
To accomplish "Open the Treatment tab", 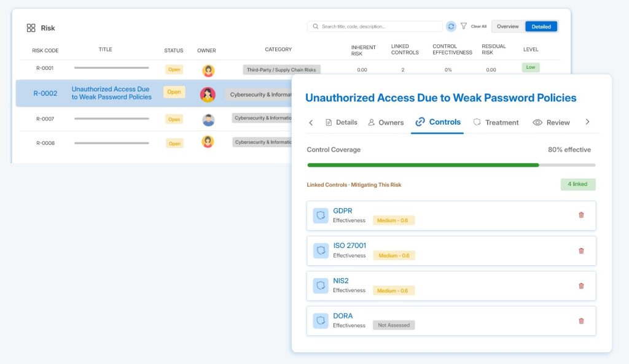I will tap(496, 122).
